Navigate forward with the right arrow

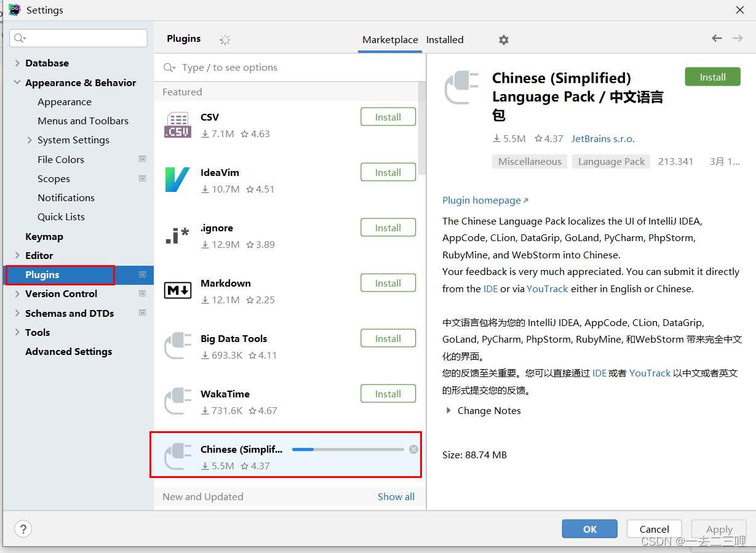tap(738, 38)
